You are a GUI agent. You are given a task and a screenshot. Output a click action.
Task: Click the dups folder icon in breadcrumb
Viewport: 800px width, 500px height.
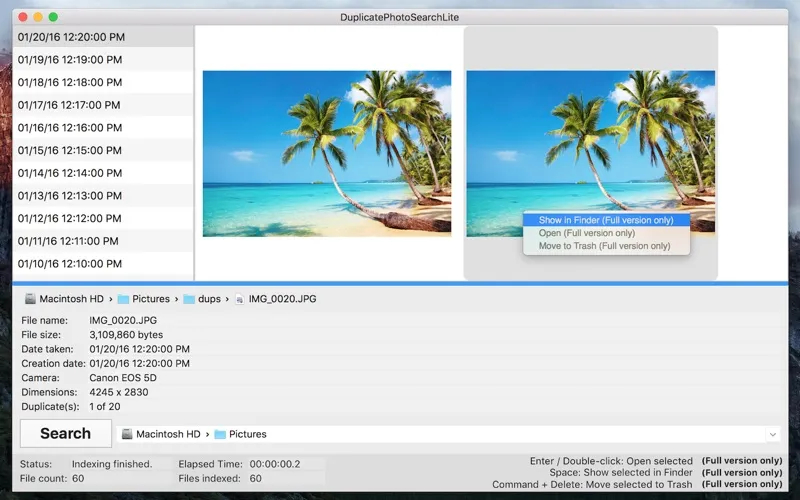click(189, 299)
